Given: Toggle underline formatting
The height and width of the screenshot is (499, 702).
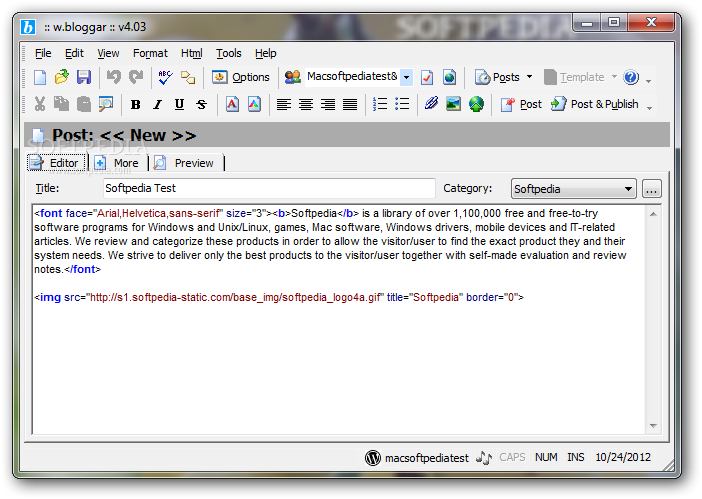Looking at the screenshot, I should (180, 105).
